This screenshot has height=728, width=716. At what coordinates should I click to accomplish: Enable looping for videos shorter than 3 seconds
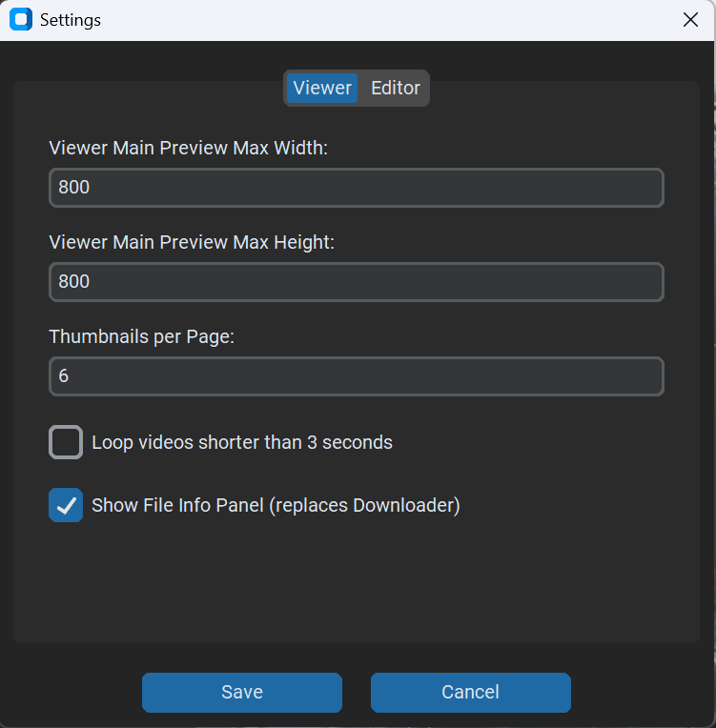point(66,443)
